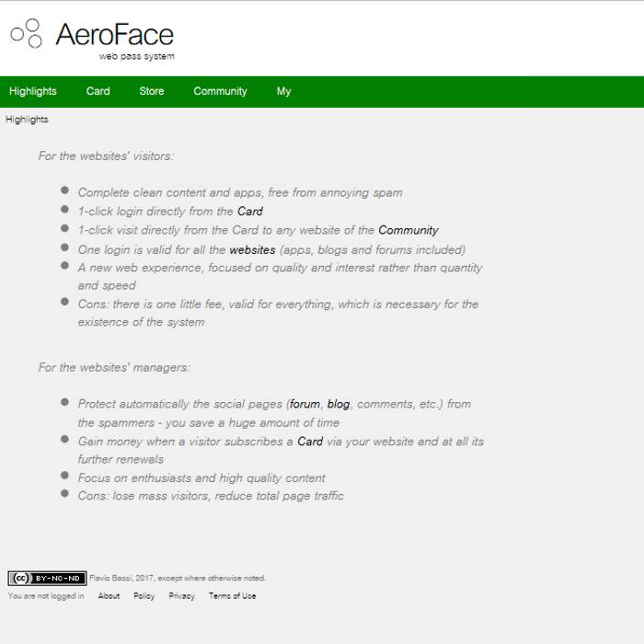
Task: Open the forum link in managers list
Action: 305,404
